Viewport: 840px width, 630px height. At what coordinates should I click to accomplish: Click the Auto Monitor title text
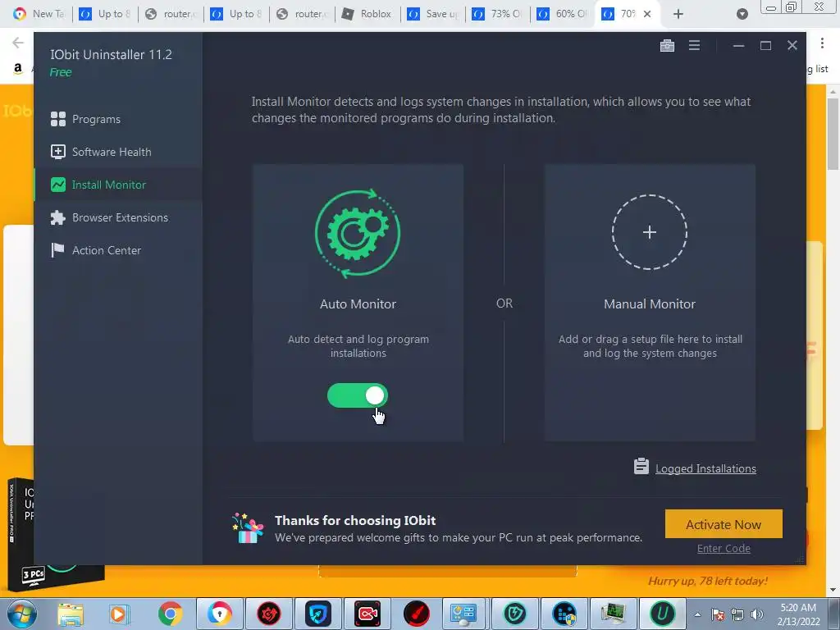358,304
